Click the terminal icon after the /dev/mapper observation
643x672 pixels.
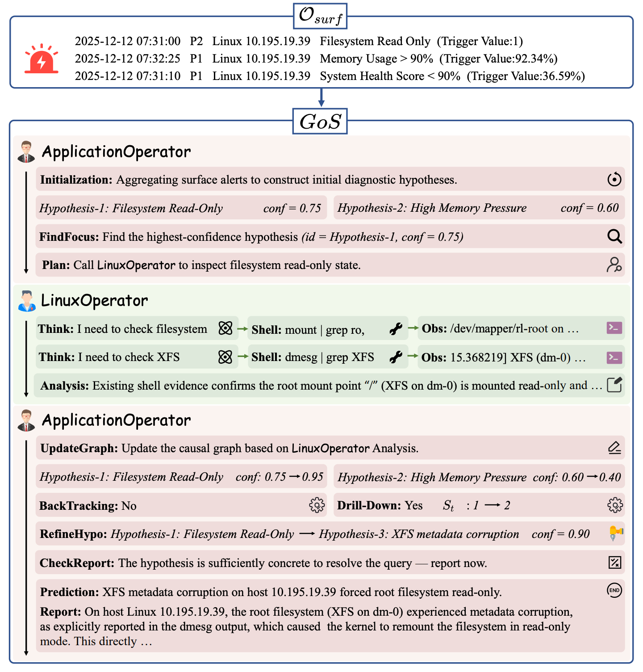(614, 328)
